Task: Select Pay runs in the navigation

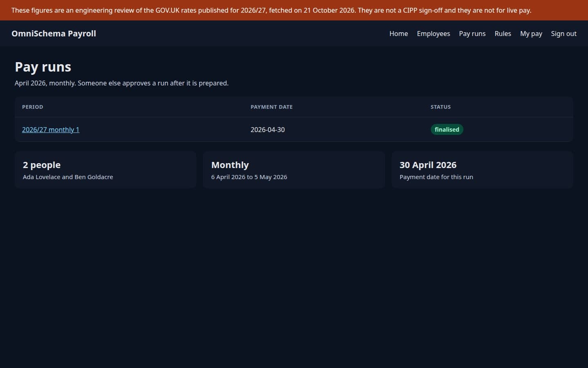Action: pyautogui.click(x=472, y=34)
